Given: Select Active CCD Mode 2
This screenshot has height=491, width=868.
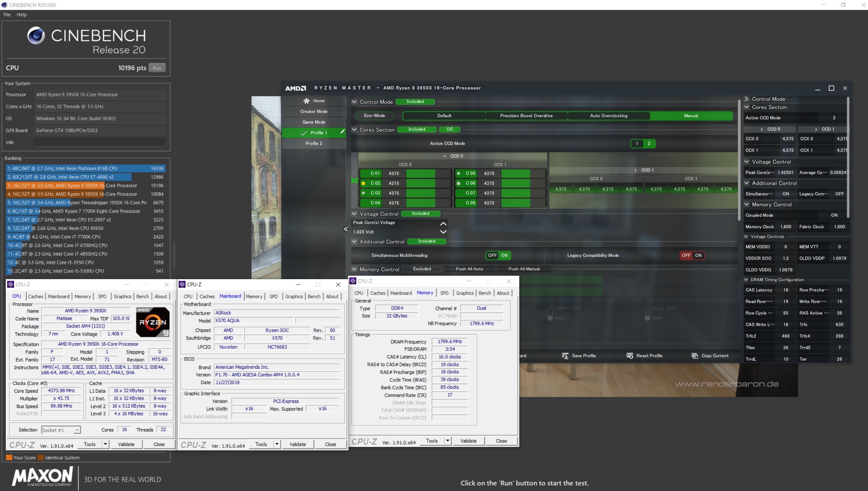Looking at the screenshot, I should click(649, 144).
